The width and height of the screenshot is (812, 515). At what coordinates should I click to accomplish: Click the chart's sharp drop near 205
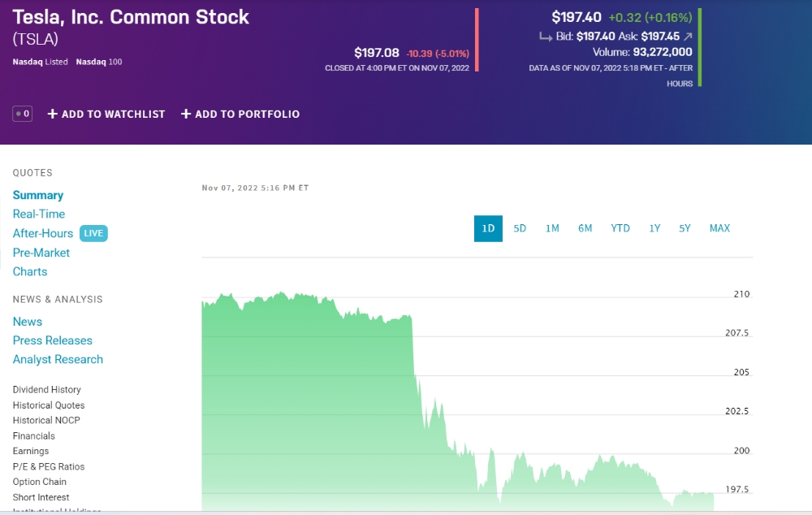pyautogui.click(x=415, y=372)
